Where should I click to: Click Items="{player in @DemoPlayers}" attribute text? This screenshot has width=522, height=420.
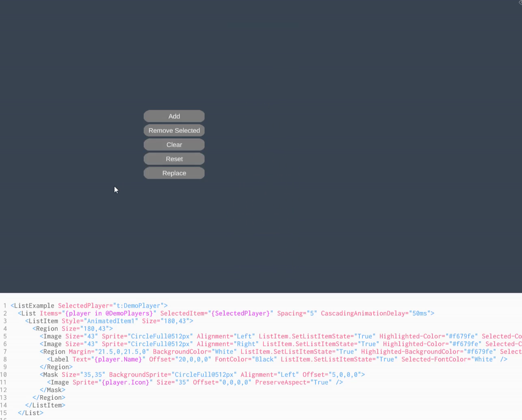98,313
